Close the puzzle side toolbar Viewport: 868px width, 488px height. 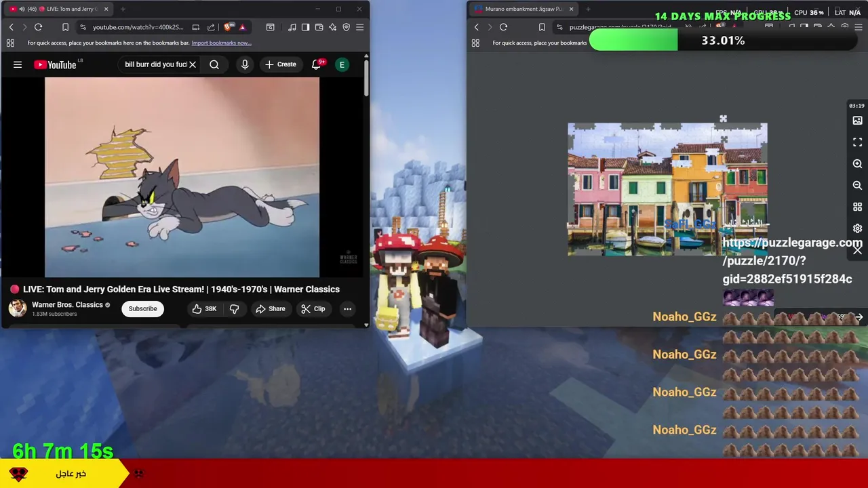pyautogui.click(x=857, y=250)
